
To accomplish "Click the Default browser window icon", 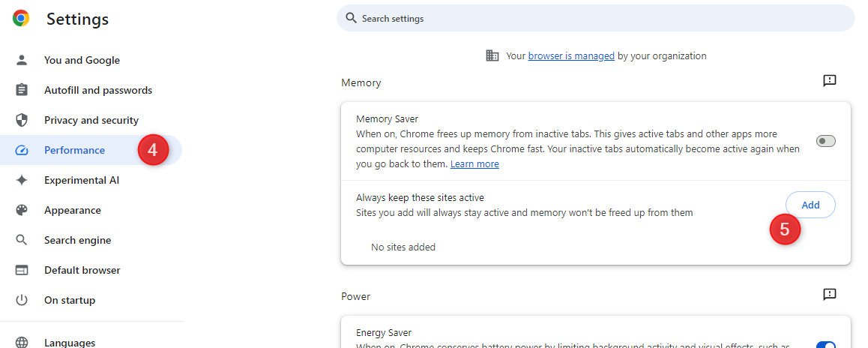I will pyautogui.click(x=22, y=270).
